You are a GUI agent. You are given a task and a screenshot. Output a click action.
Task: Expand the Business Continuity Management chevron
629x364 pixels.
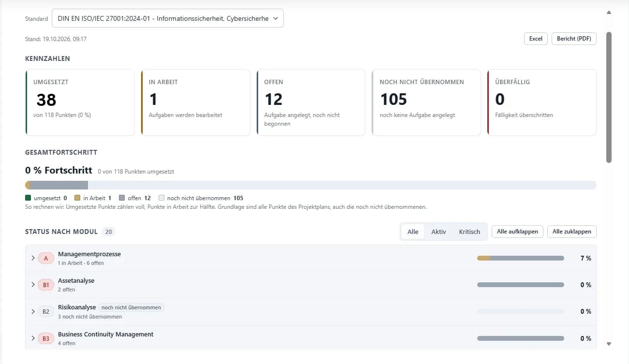click(33, 338)
